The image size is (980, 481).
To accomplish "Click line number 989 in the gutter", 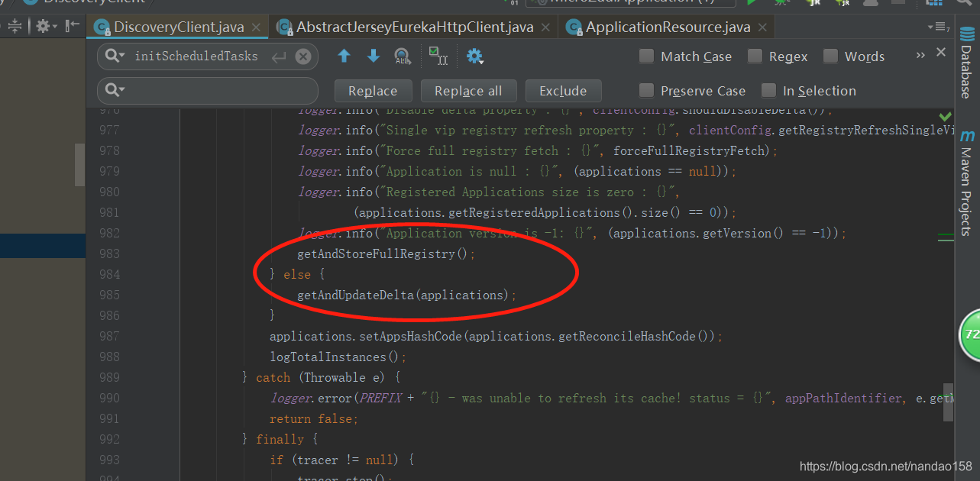I will [109, 377].
